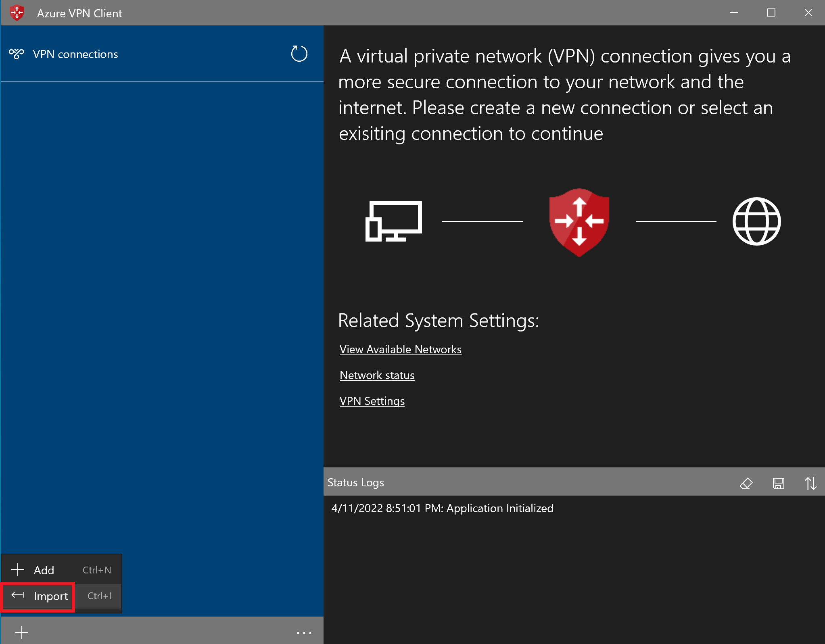The height and width of the screenshot is (644, 825).
Task: Choose Import from the popup menu
Action: pyautogui.click(x=61, y=596)
